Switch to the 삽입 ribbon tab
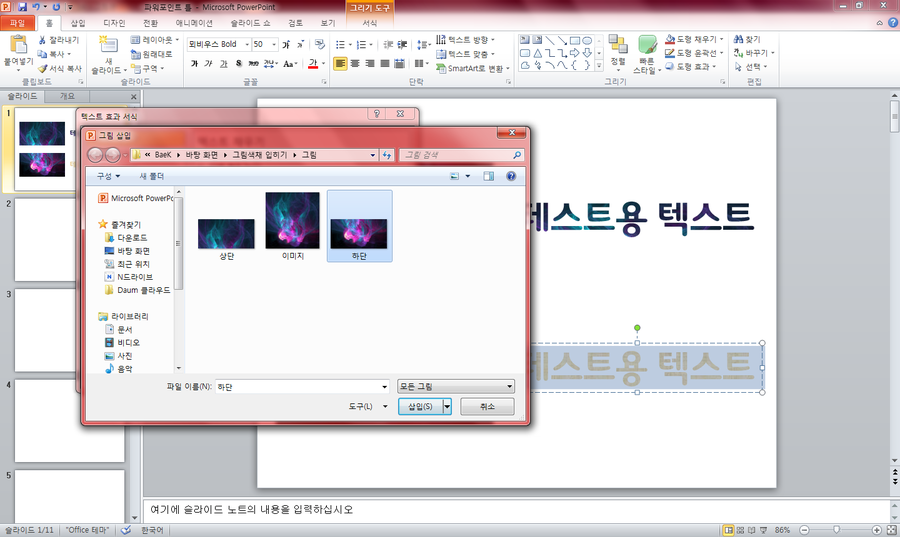 click(x=77, y=23)
